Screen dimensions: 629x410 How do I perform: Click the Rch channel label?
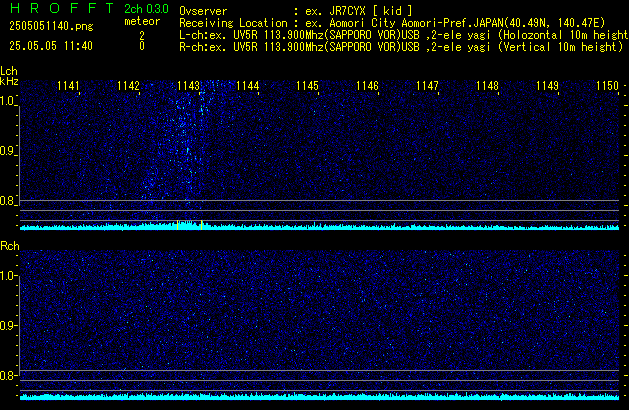(x=10, y=246)
